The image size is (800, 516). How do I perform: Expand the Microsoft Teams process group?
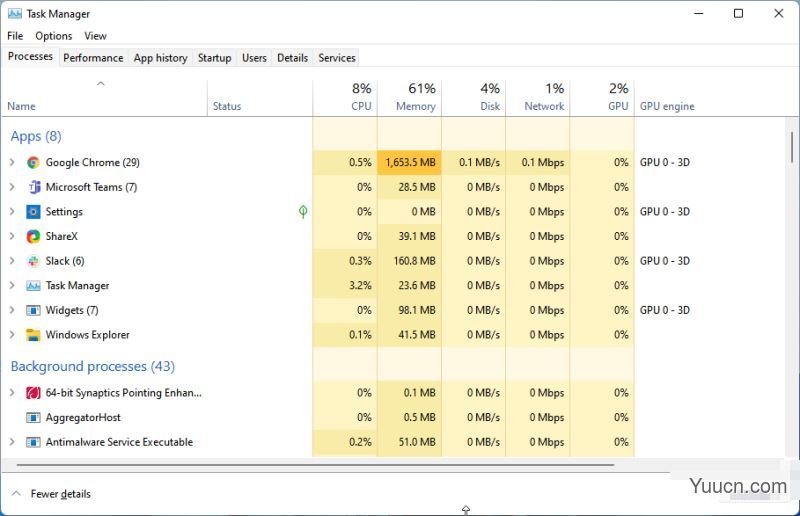coord(12,187)
